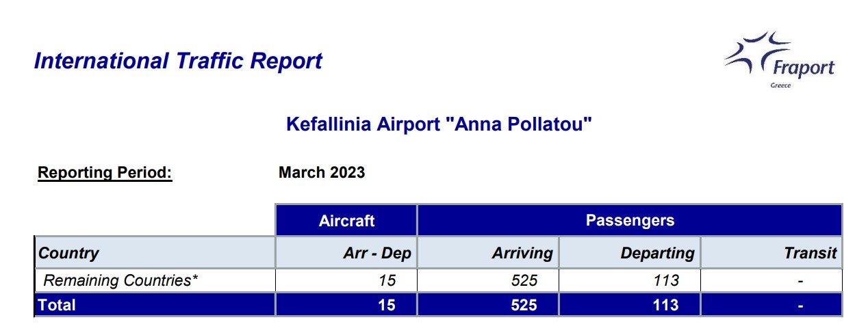This screenshot has width=868, height=335.
Task: Click the Fraport Greece logo
Action: 780,59
